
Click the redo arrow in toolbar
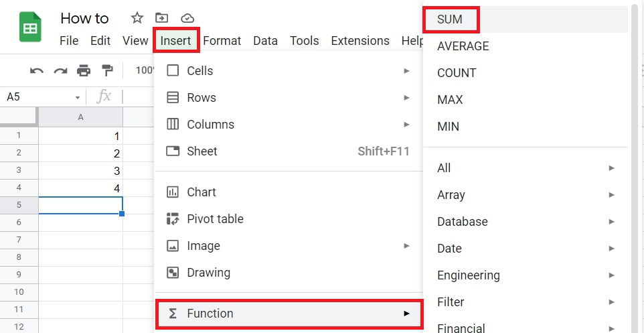coord(60,70)
